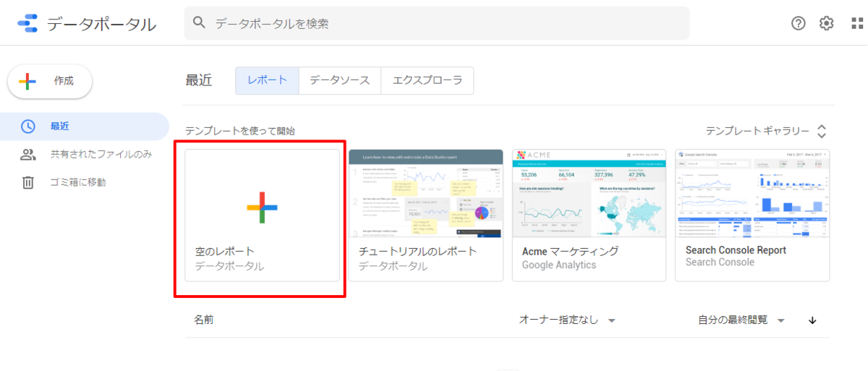Image resolution: width=868 pixels, height=371 pixels.
Task: Open the Google apps grid icon
Action: pos(857,23)
